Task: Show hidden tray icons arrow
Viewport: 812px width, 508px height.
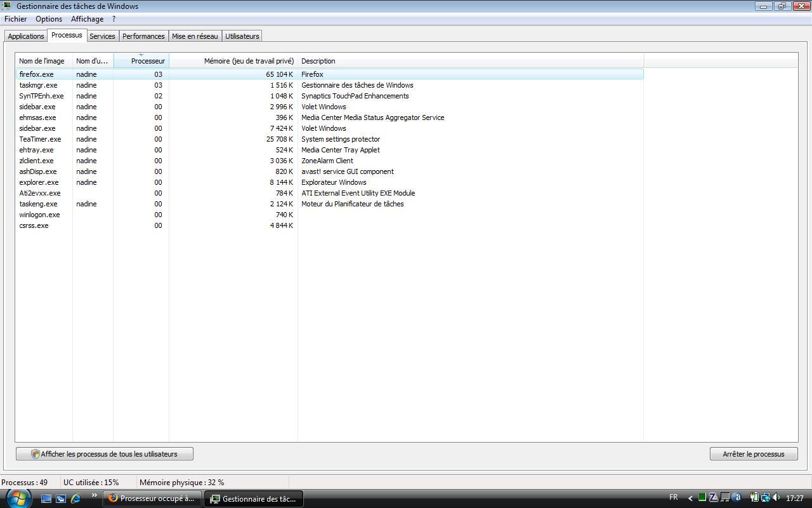Action: coord(690,498)
